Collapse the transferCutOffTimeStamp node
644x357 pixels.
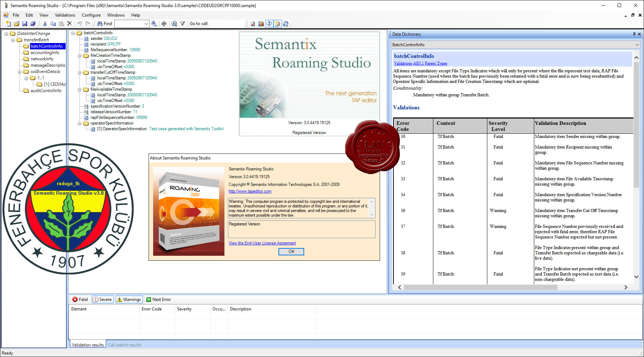tap(80, 72)
